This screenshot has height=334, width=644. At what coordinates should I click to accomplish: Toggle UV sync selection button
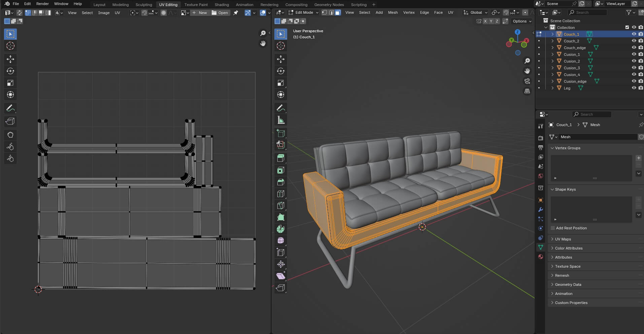point(20,13)
